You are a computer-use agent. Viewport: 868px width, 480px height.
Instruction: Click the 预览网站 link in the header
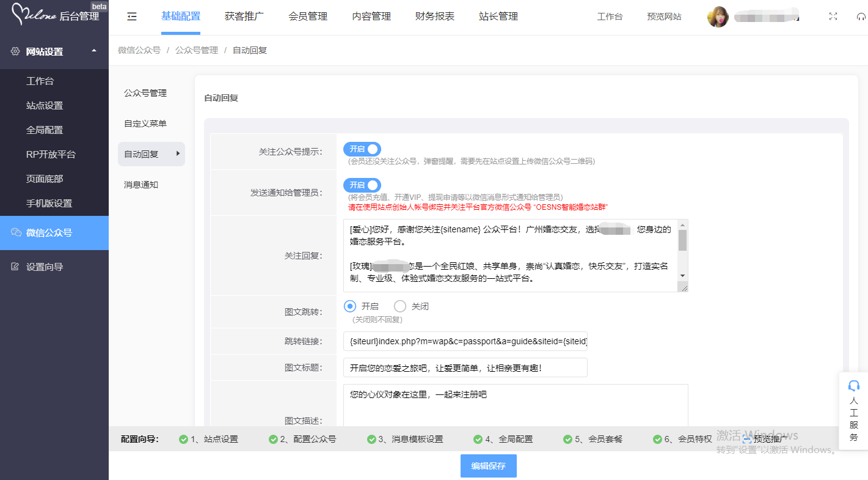point(664,17)
